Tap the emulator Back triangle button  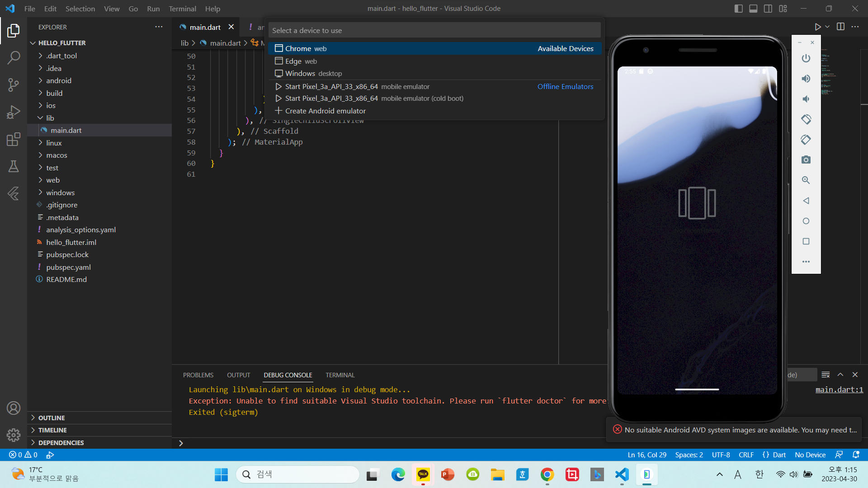click(806, 201)
